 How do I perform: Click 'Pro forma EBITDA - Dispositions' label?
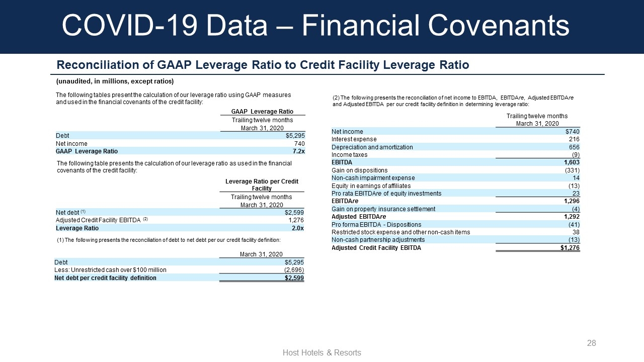point(376,225)
